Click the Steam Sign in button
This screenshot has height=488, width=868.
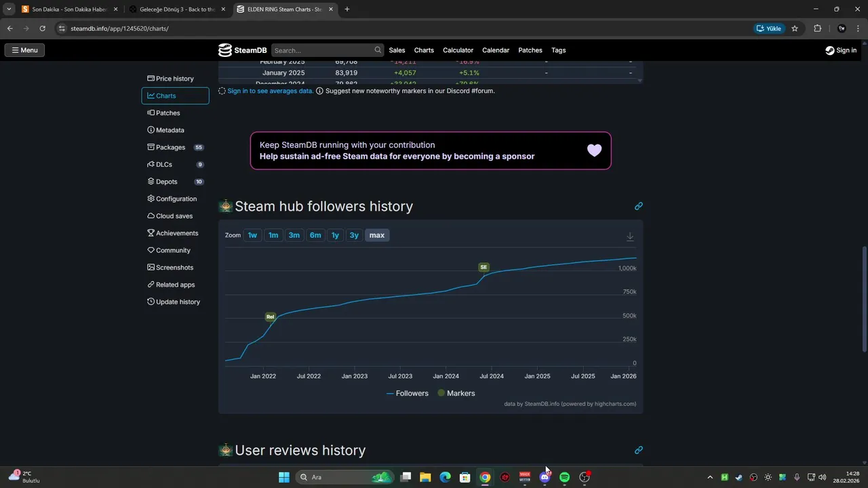coord(841,50)
